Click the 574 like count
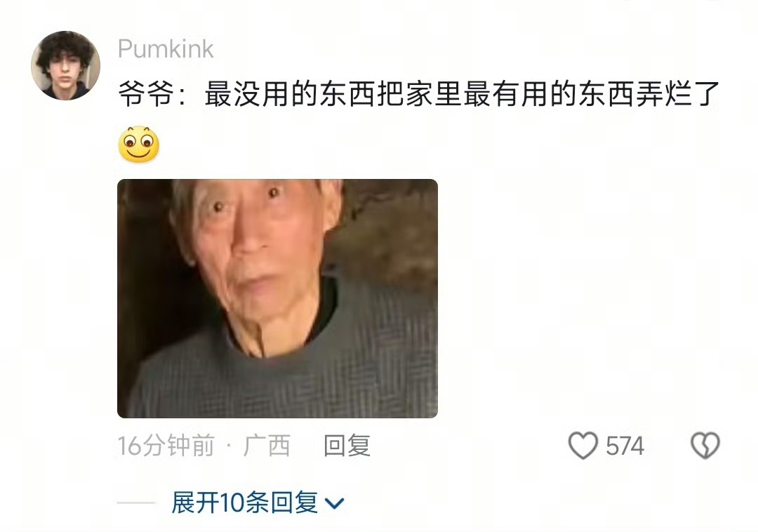This screenshot has height=532, width=758. [625, 446]
